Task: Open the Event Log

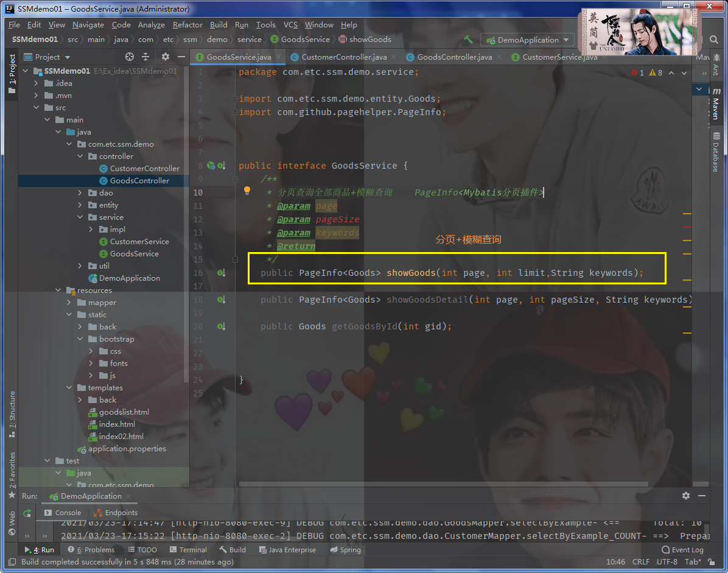Action: click(682, 550)
